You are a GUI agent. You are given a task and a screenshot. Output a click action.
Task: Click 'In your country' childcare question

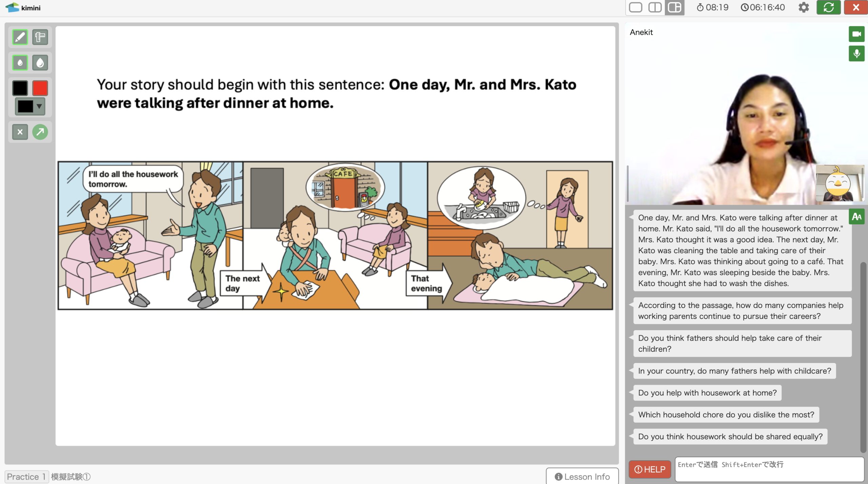point(734,371)
